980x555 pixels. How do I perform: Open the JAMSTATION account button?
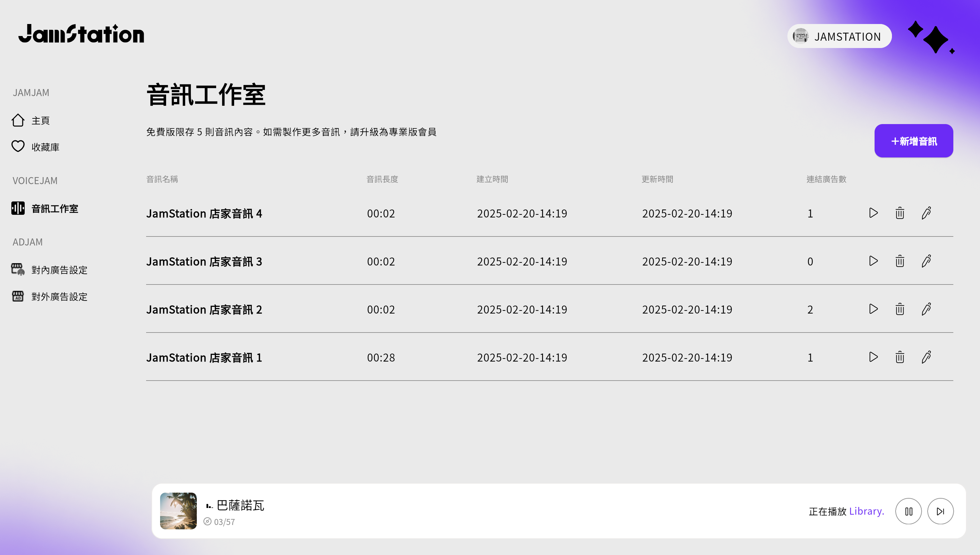tap(839, 36)
